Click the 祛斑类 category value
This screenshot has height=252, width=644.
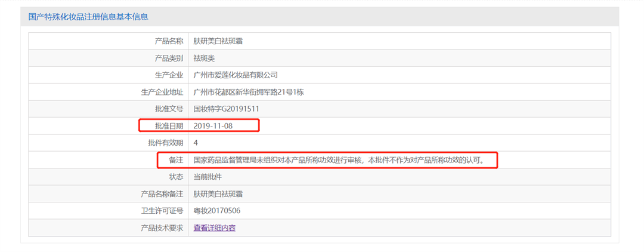(x=204, y=59)
